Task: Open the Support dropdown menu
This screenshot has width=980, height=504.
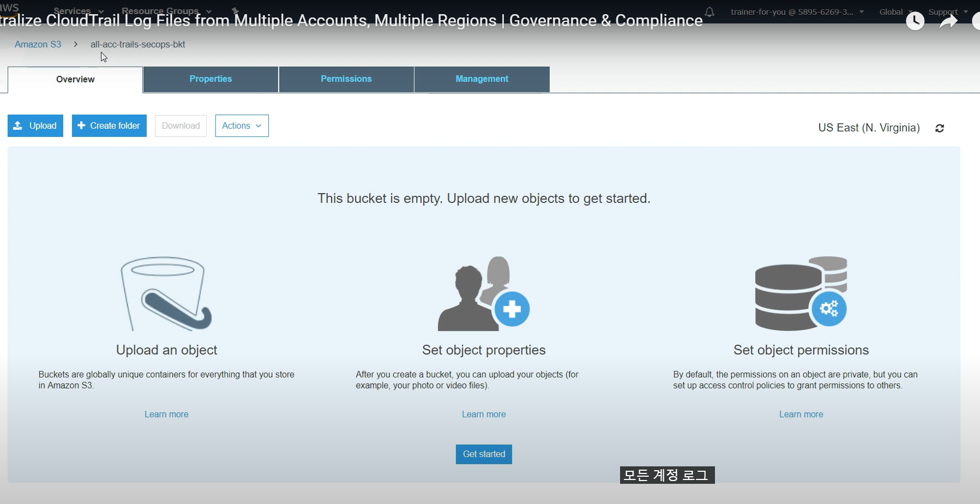Action: (x=948, y=11)
